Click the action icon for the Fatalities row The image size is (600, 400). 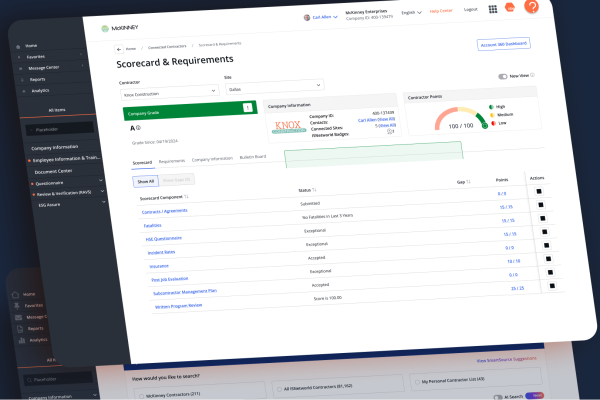[x=541, y=205]
